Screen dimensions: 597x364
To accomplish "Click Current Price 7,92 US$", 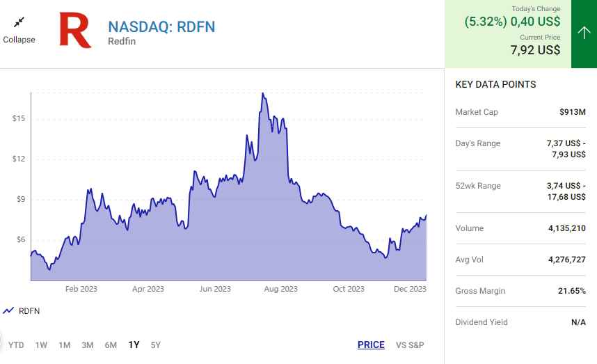I will [x=535, y=49].
